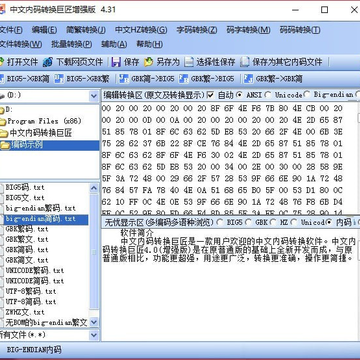Open the 文件(F) menu

click(11, 30)
